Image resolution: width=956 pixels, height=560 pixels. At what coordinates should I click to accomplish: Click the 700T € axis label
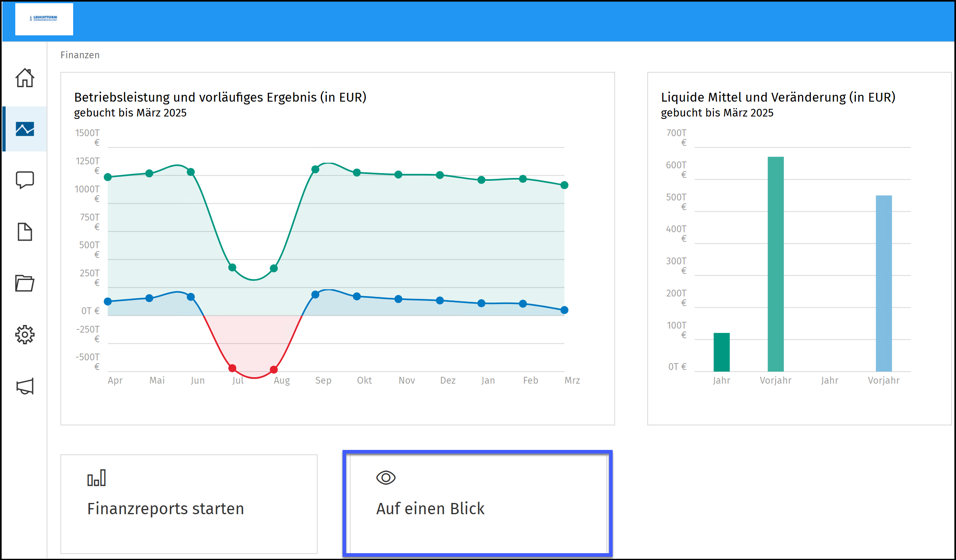pyautogui.click(x=677, y=137)
